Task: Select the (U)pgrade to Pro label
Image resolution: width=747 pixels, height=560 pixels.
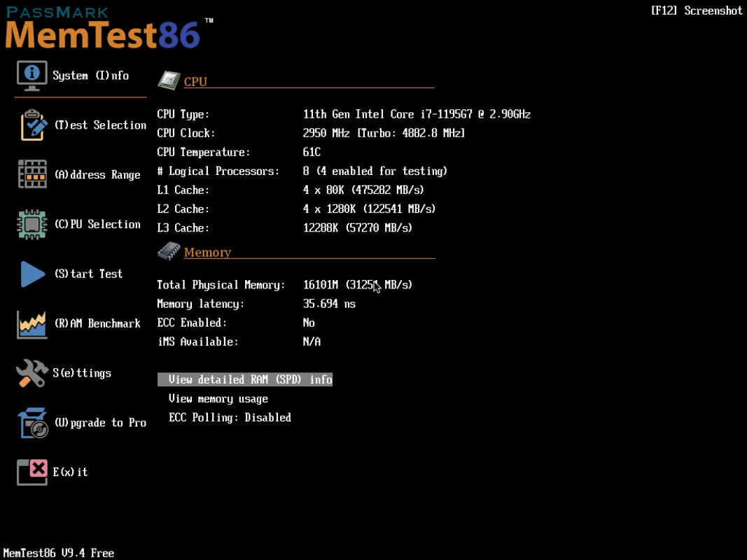Action: (101, 423)
